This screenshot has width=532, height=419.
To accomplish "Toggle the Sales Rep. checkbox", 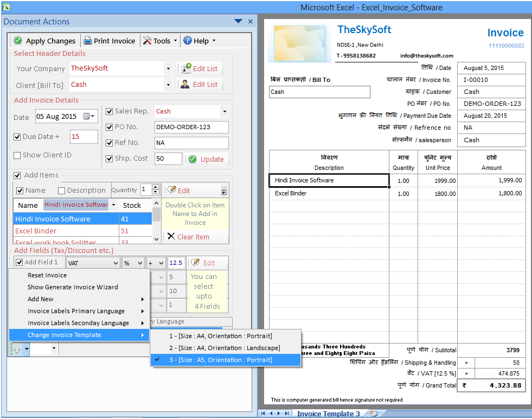I will pos(109,111).
